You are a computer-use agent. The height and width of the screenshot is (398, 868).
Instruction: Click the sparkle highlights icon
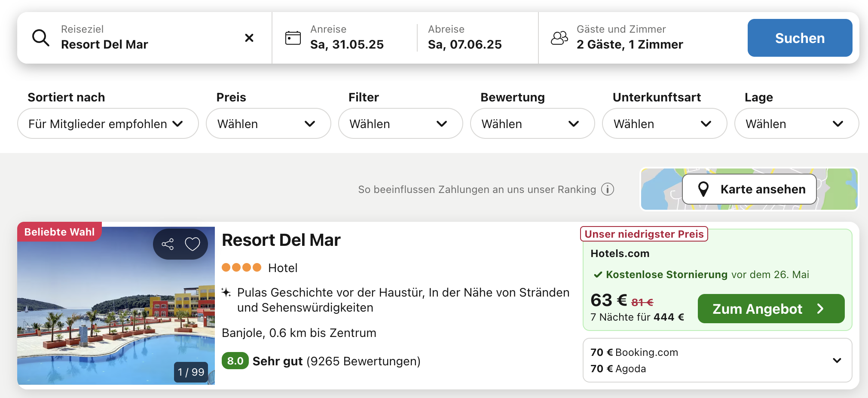[x=226, y=293]
